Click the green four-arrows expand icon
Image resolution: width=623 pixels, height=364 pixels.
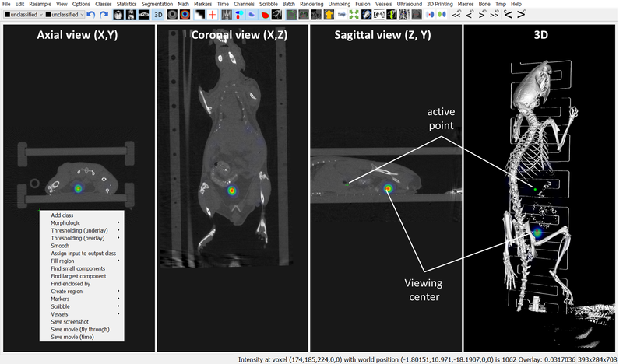[355, 14]
